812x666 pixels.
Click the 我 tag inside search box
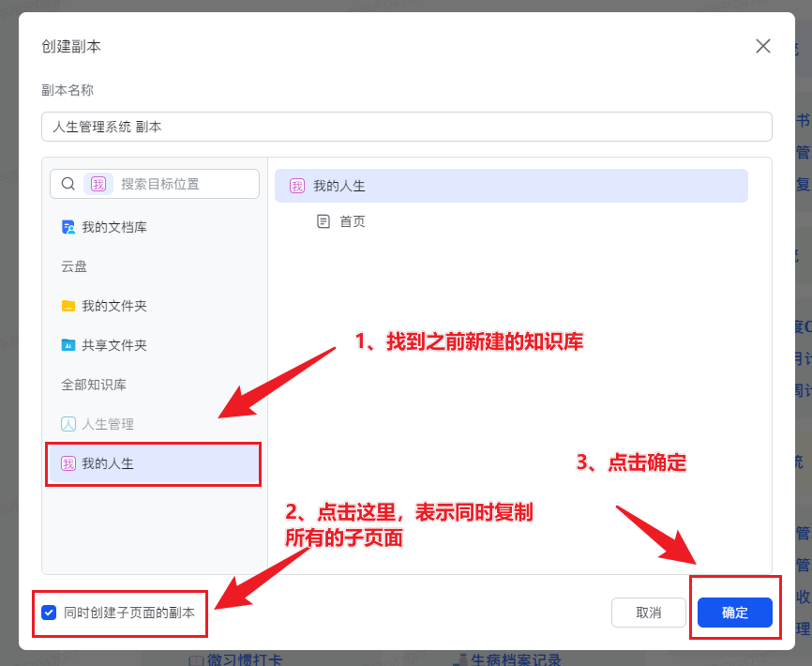(x=98, y=184)
